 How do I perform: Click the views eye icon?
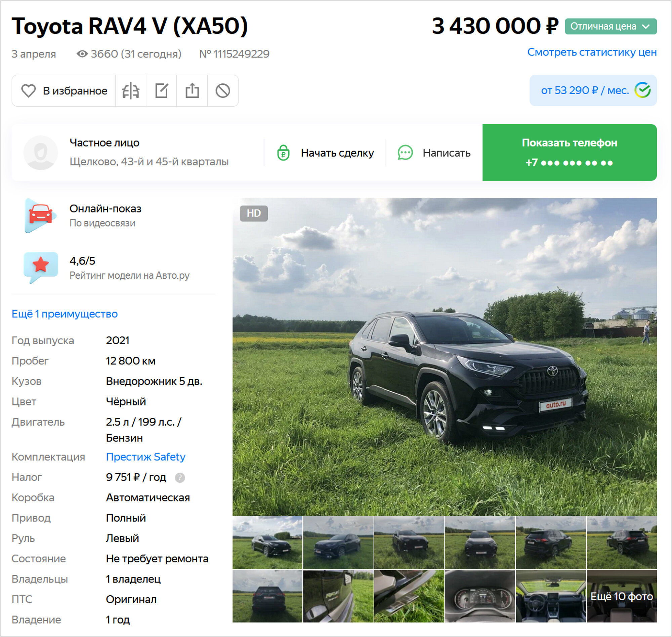pyautogui.click(x=82, y=54)
